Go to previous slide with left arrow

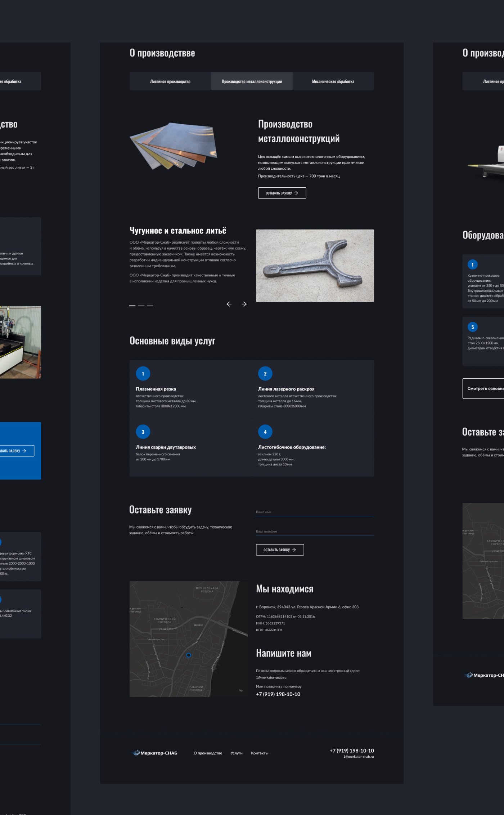point(229,304)
